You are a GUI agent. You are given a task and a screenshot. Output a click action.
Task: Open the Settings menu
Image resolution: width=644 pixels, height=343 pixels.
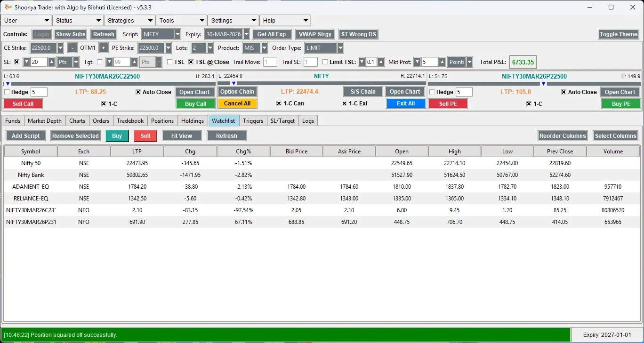233,21
